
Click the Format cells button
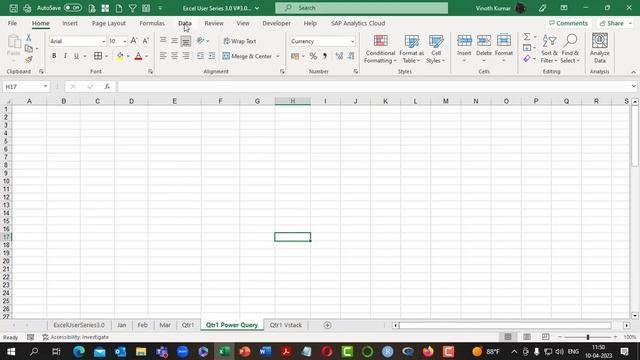pos(504,48)
